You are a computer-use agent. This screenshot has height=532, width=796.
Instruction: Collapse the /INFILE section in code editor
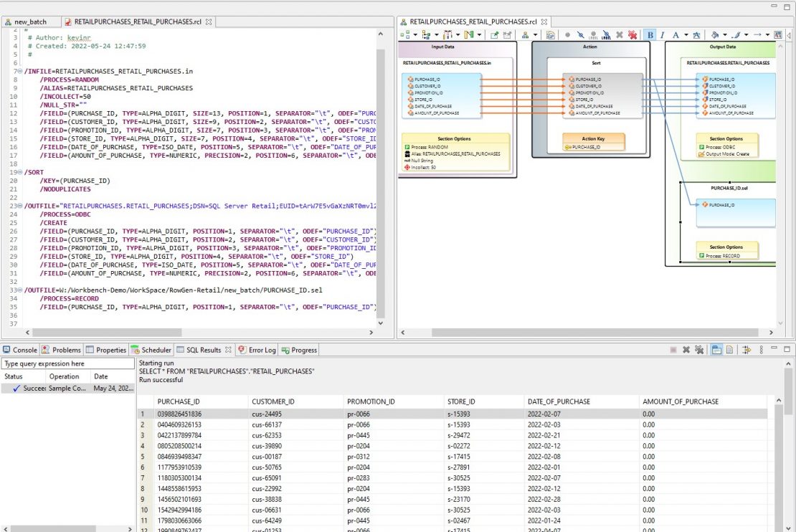pos(19,72)
